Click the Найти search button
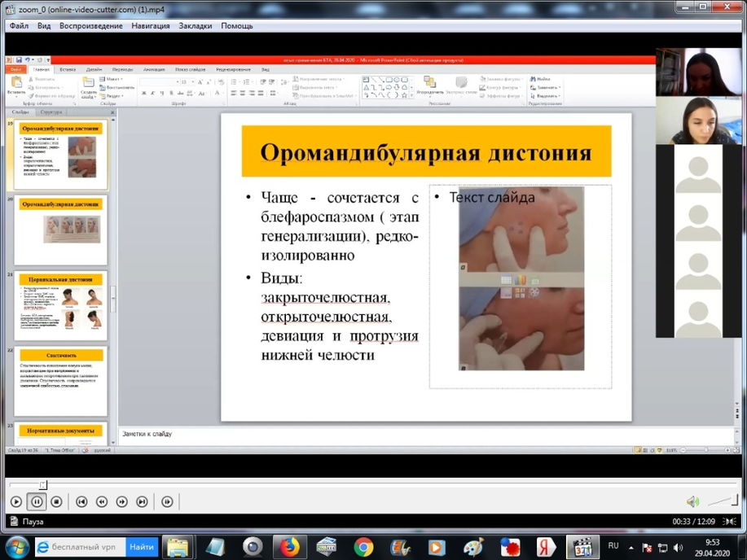The width and height of the screenshot is (747, 560). (x=142, y=547)
